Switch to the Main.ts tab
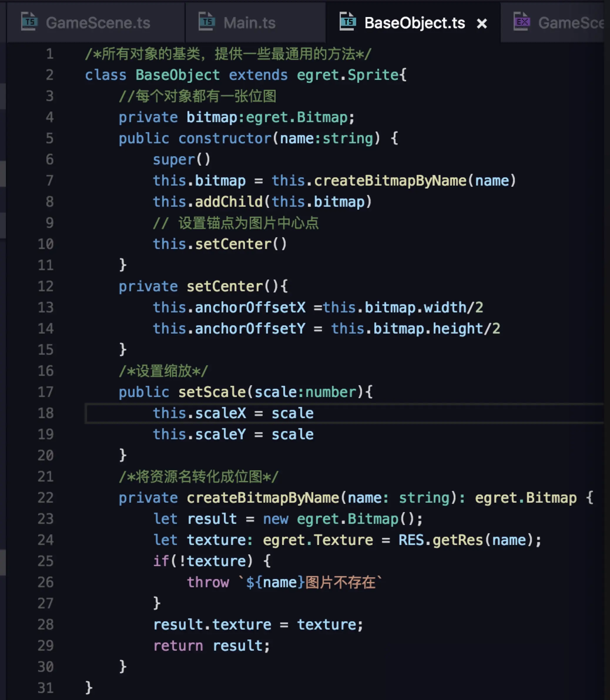The image size is (610, 700). (x=249, y=23)
